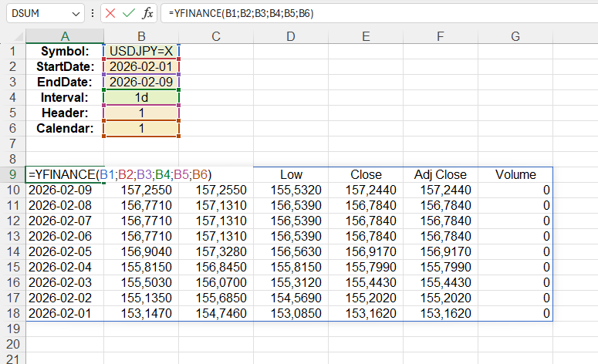The image size is (598, 364).
Task: Select column F header
Action: pos(440,36)
